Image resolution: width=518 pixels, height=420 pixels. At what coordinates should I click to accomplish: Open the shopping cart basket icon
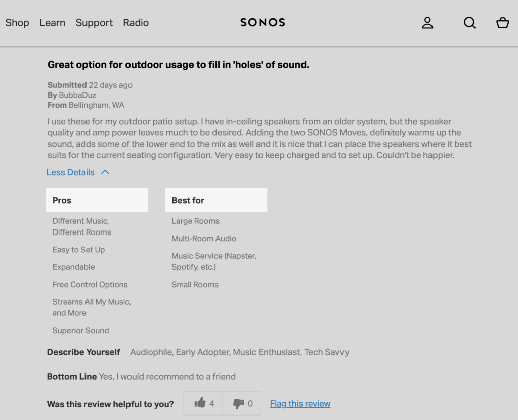(502, 23)
